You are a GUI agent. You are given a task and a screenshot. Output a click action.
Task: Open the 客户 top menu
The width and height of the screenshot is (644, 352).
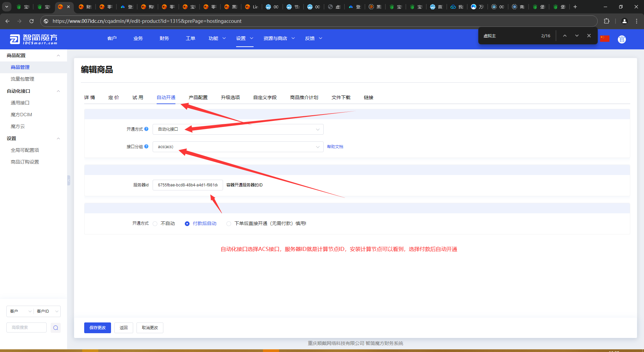(x=112, y=38)
